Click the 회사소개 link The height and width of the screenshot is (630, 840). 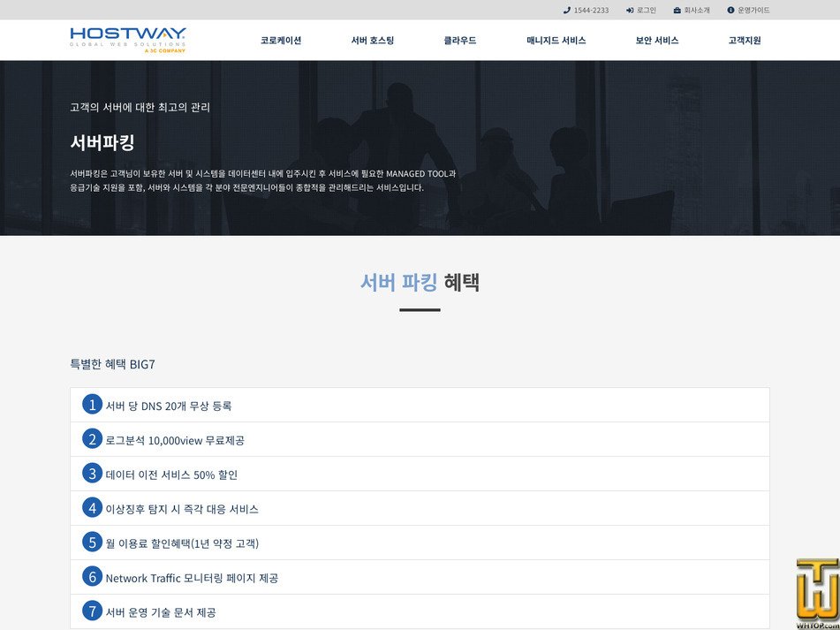[697, 11]
